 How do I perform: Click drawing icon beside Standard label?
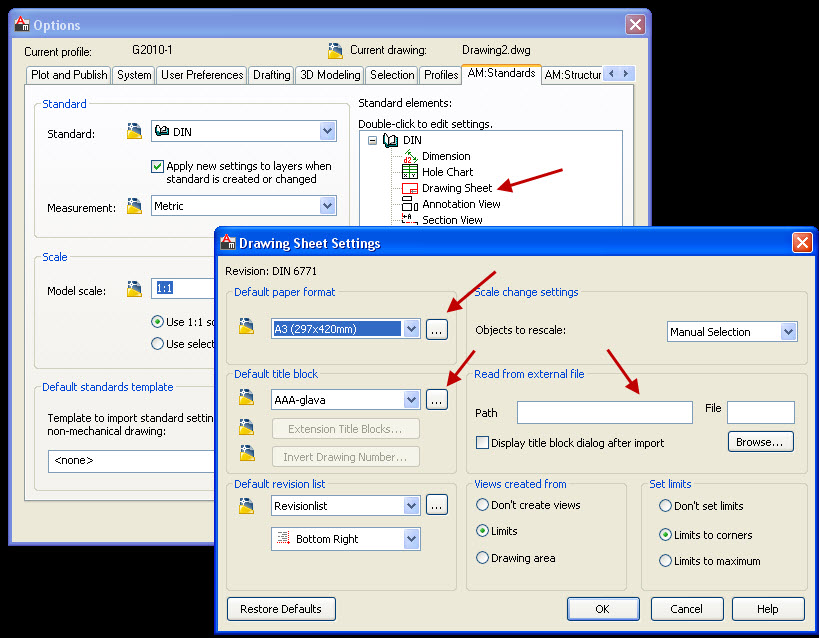coord(134,131)
